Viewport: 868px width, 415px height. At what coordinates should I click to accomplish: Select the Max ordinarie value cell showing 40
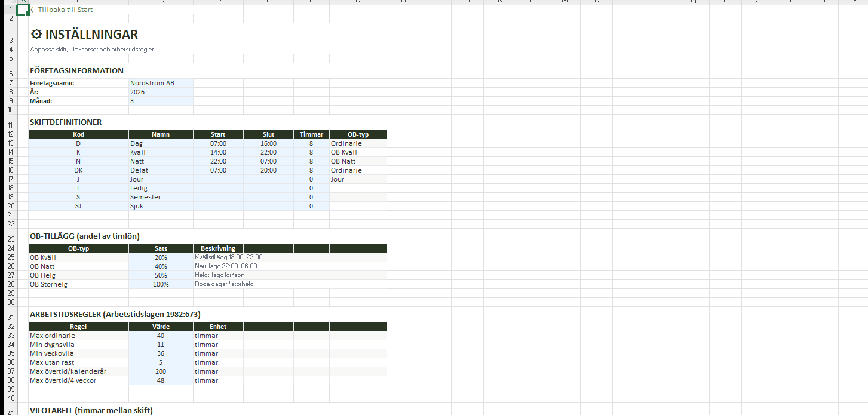point(160,336)
